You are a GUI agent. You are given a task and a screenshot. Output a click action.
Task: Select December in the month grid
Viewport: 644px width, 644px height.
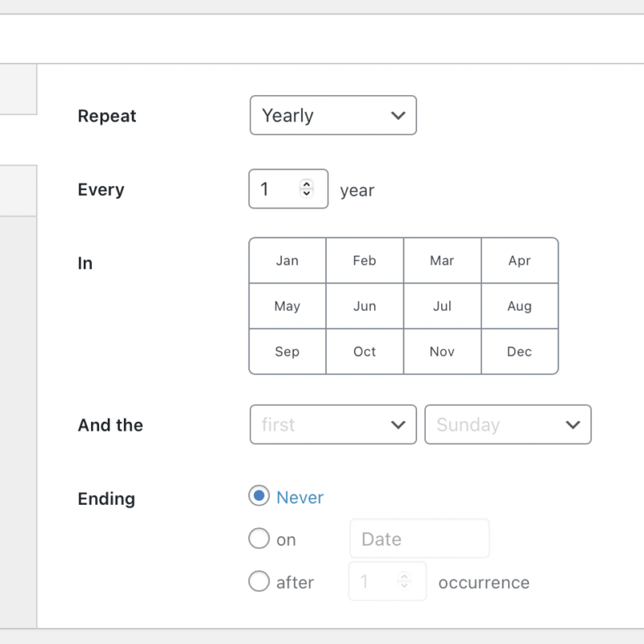point(519,352)
